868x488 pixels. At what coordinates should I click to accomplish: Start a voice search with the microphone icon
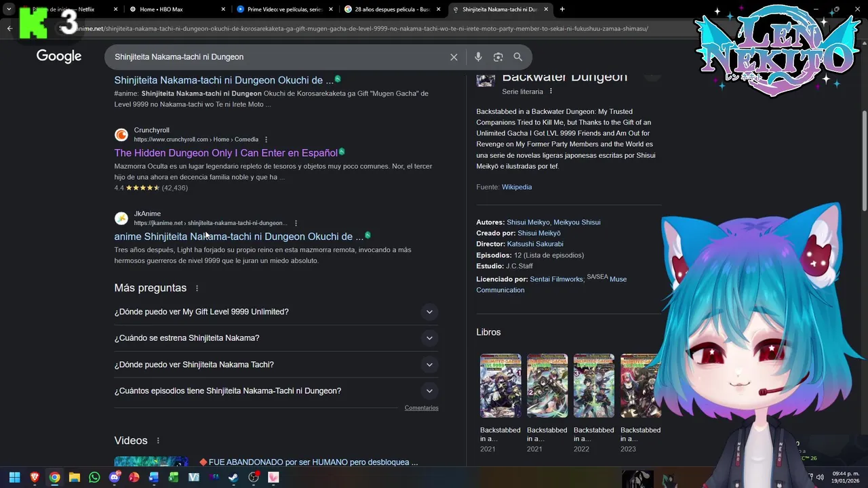478,57
